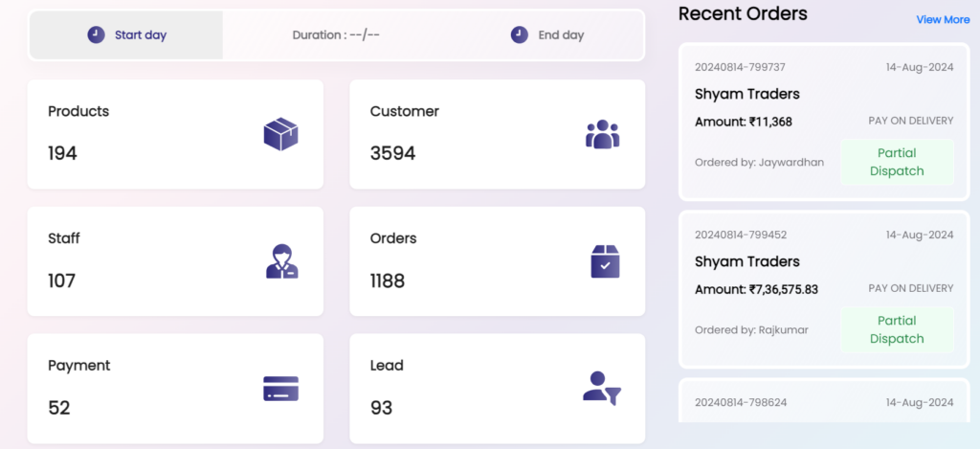Click the Products box icon
This screenshot has width=980, height=449.
(280, 134)
